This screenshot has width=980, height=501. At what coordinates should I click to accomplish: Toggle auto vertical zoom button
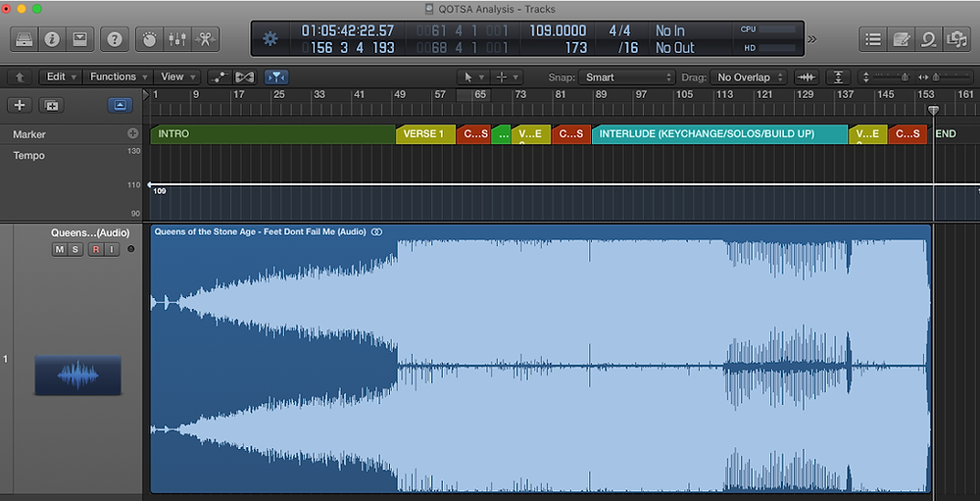838,77
